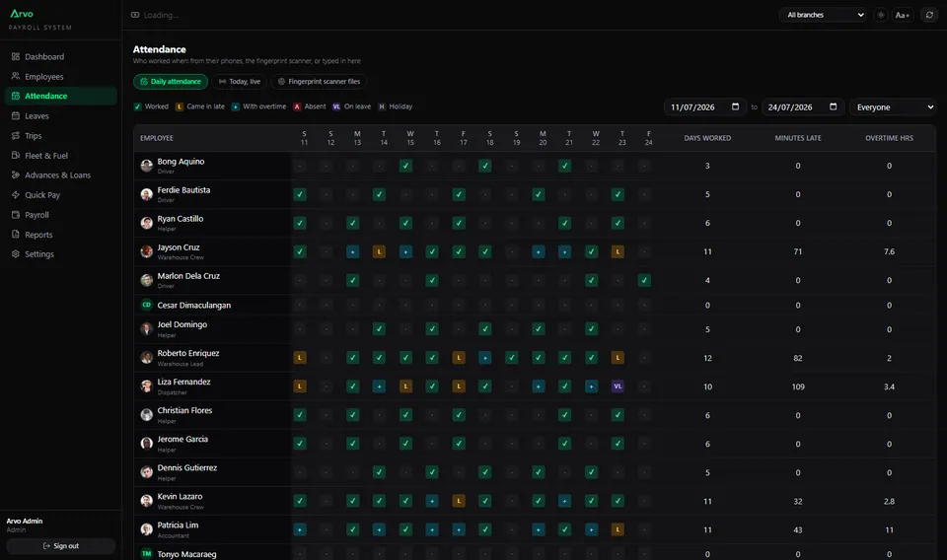This screenshot has height=560, width=947.
Task: Click Jayson Cruz's 7.6 overtime hours value
Action: (x=889, y=251)
